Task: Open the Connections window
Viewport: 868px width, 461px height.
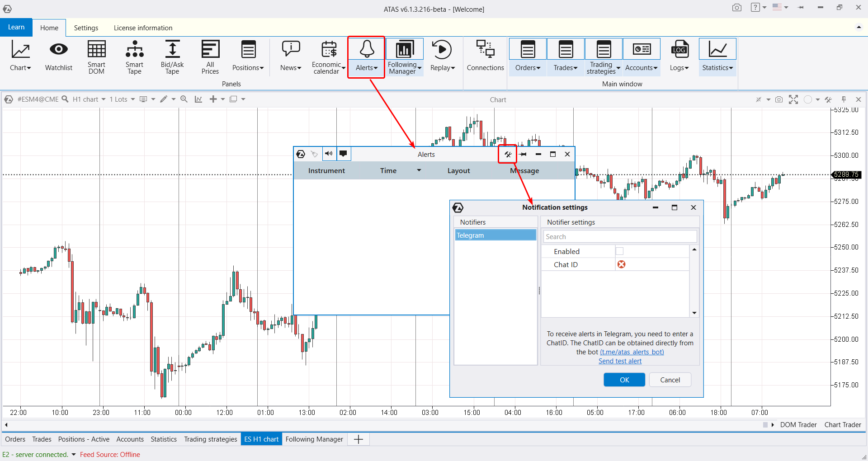Action: point(485,56)
